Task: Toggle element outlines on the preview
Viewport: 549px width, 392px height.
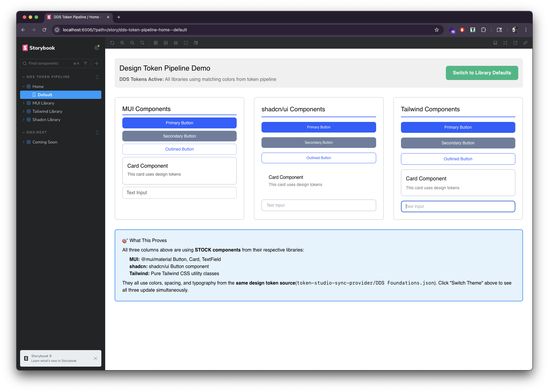Action: (186, 43)
